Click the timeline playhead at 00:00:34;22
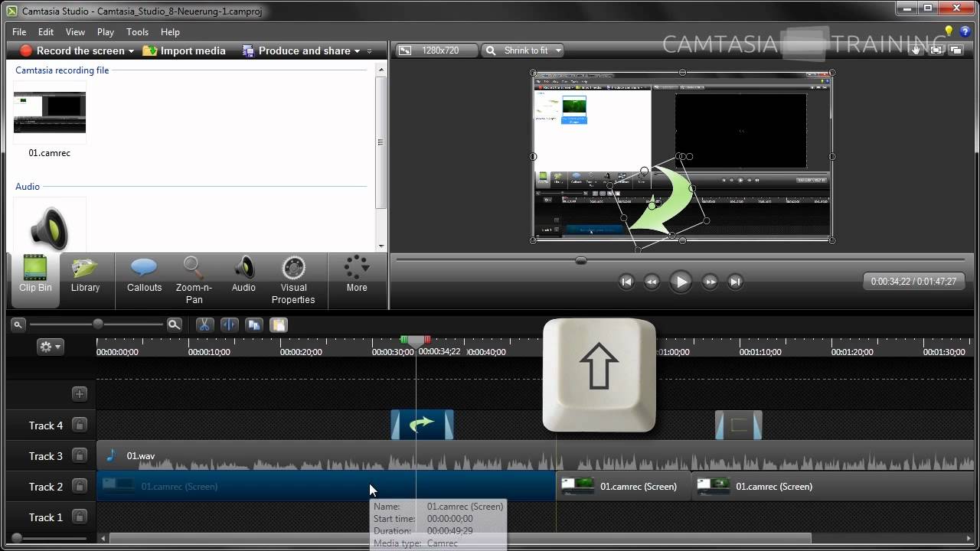Viewport: 980px width, 551px height. tap(416, 341)
